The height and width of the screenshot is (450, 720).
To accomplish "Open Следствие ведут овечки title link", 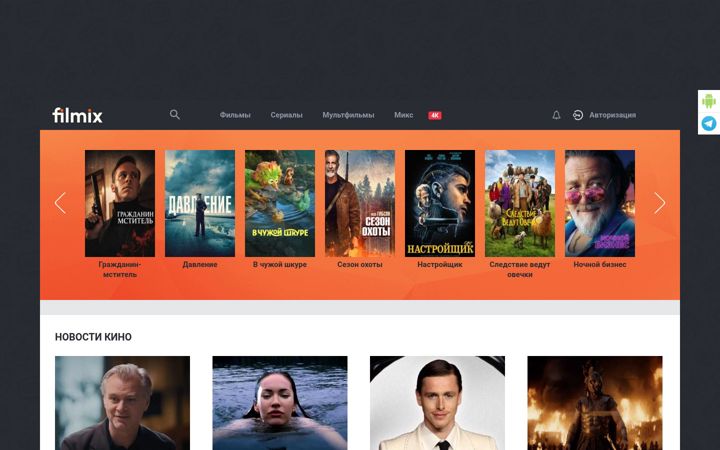I will click(x=519, y=270).
